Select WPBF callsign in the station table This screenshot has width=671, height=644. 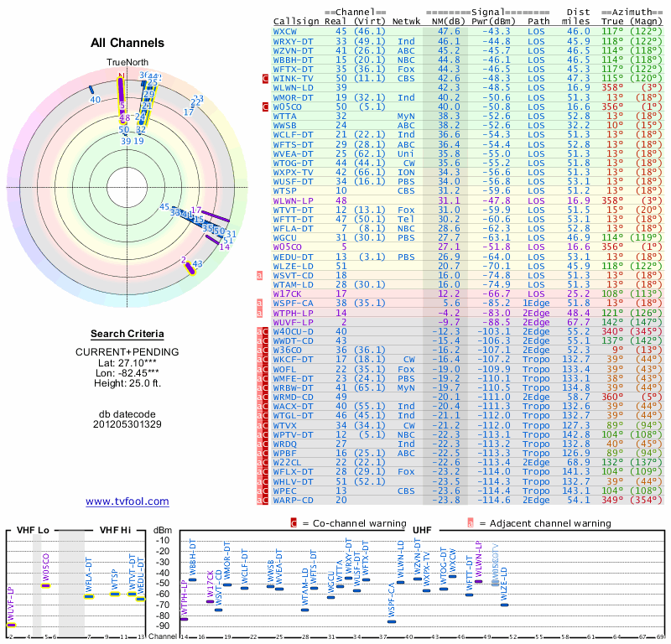click(285, 453)
